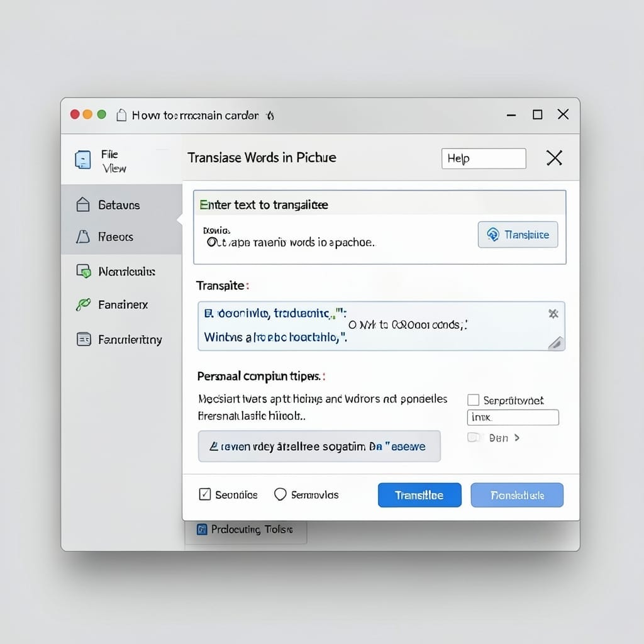Click the Inlok text field

pyautogui.click(x=513, y=418)
